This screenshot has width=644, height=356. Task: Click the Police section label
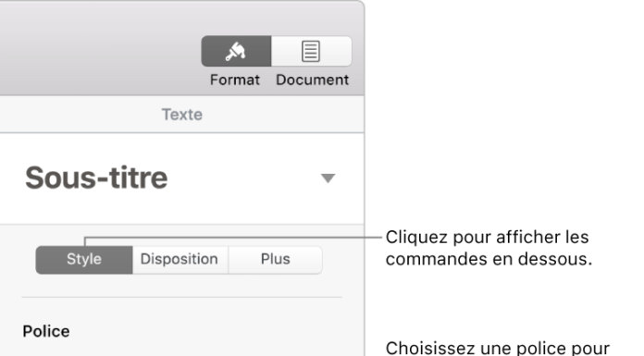coord(46,331)
